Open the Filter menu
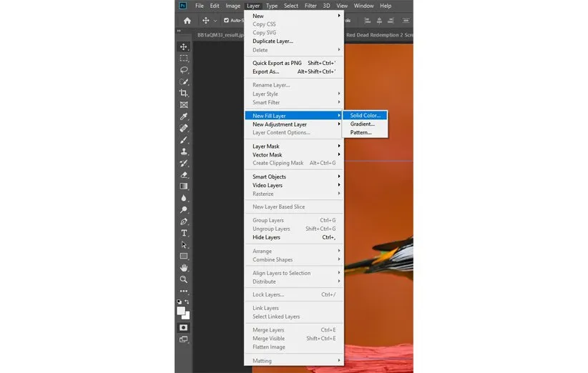 pos(310,6)
